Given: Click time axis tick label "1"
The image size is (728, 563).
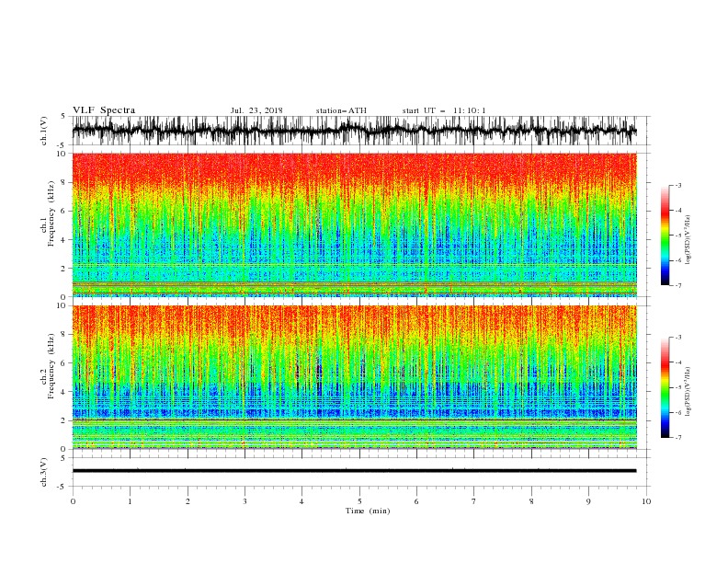Looking at the screenshot, I should pyautogui.click(x=130, y=501).
